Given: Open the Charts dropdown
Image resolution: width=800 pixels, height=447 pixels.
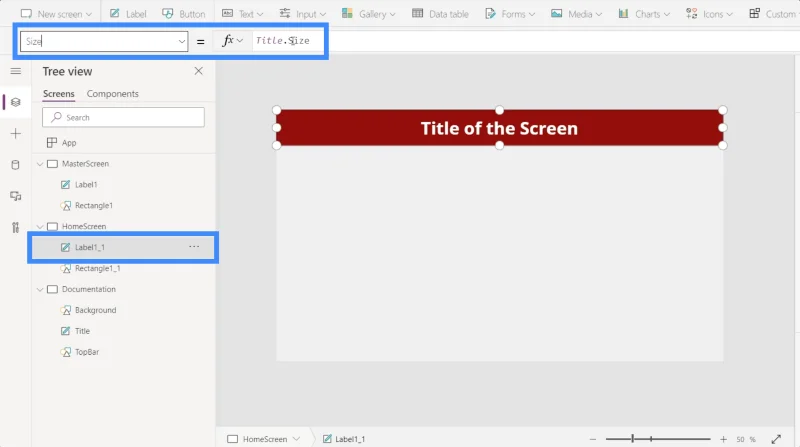Looking at the screenshot, I should 644,14.
